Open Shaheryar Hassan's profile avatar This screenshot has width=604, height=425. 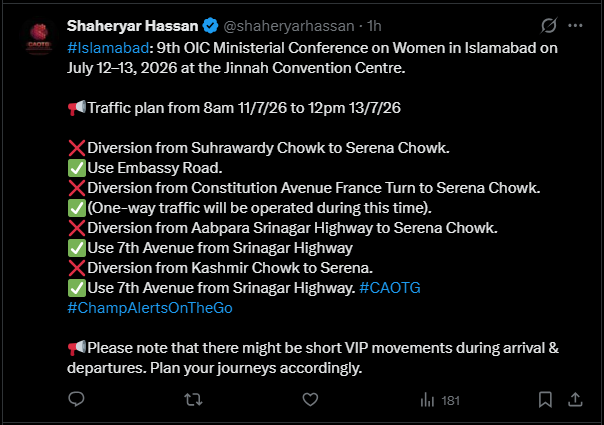tap(39, 38)
